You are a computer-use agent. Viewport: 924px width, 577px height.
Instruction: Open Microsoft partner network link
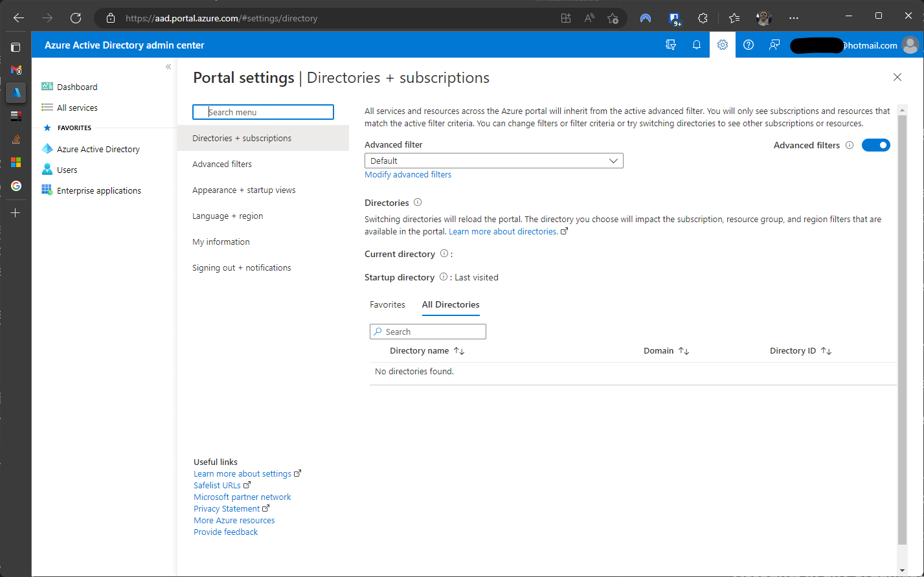click(242, 497)
